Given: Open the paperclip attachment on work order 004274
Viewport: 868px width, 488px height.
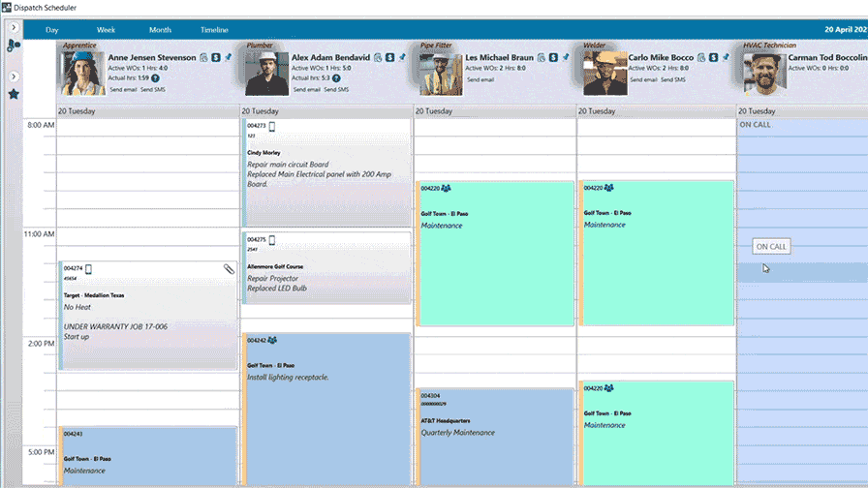Looking at the screenshot, I should point(229,269).
